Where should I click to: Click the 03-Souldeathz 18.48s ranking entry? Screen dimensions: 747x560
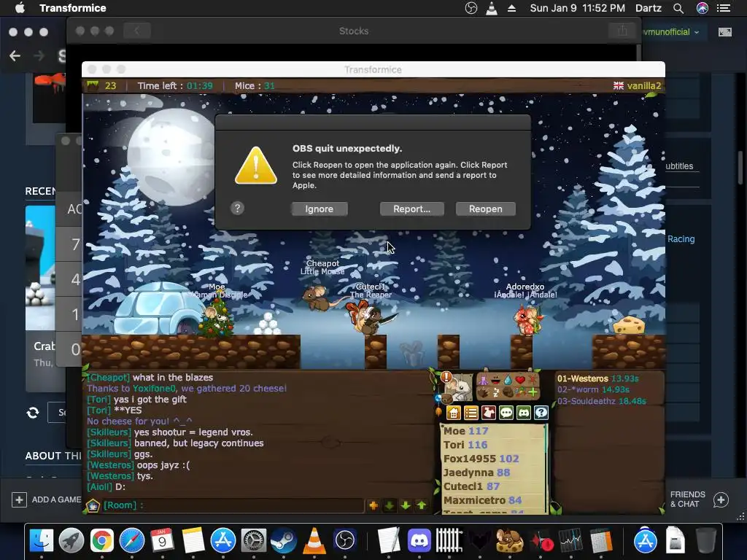602,401
